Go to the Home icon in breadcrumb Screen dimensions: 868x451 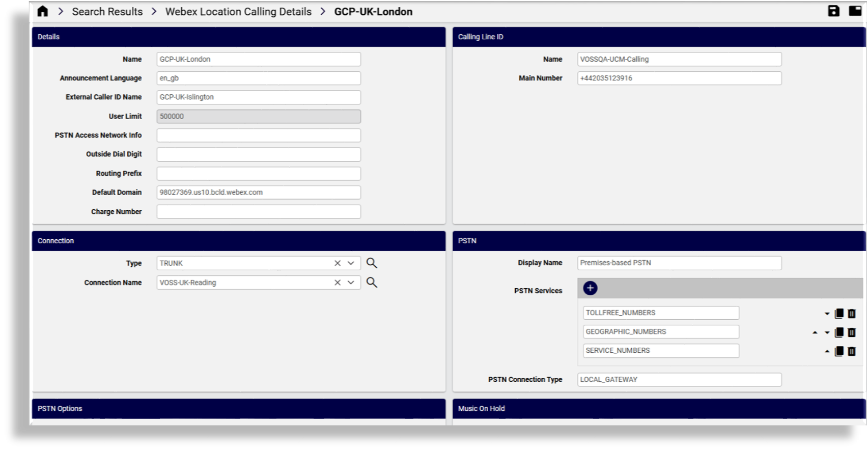click(x=43, y=11)
